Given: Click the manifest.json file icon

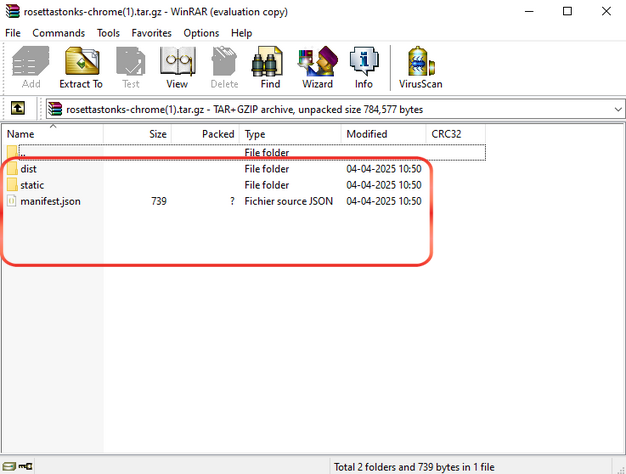Looking at the screenshot, I should (x=12, y=201).
